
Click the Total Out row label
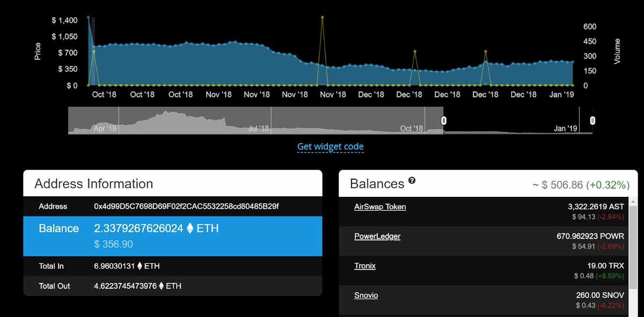54,286
